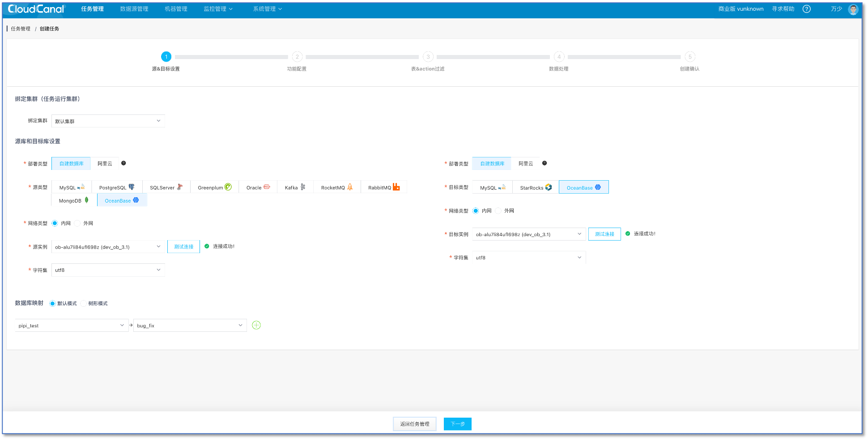Select source network type 外网 radio
Viewport: 868px width, 440px height.
tap(78, 223)
